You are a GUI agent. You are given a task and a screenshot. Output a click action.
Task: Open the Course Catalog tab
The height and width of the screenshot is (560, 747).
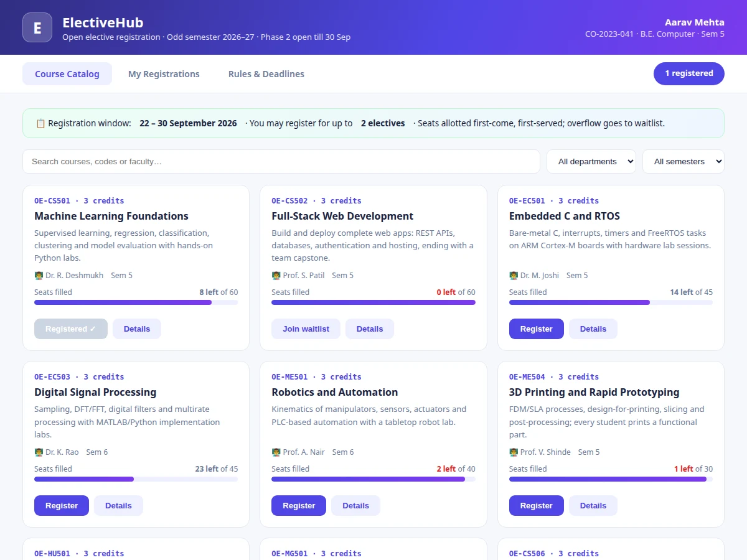point(67,73)
